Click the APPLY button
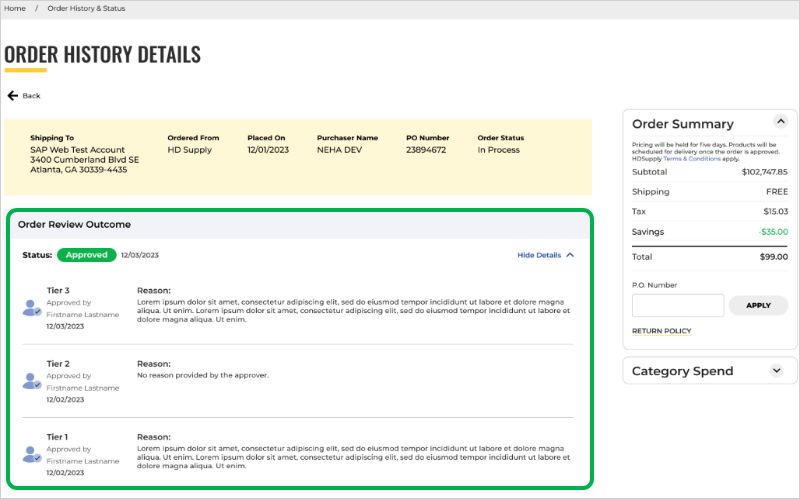 (758, 305)
